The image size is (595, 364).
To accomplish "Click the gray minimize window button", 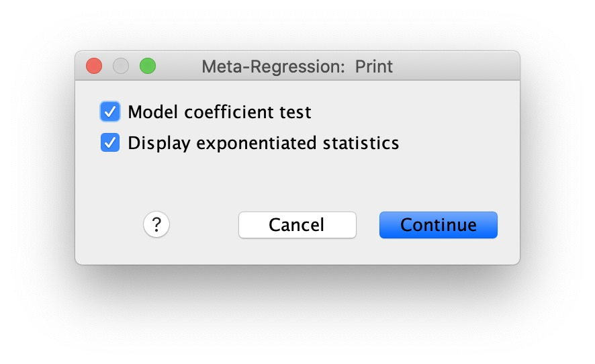I will pos(121,66).
